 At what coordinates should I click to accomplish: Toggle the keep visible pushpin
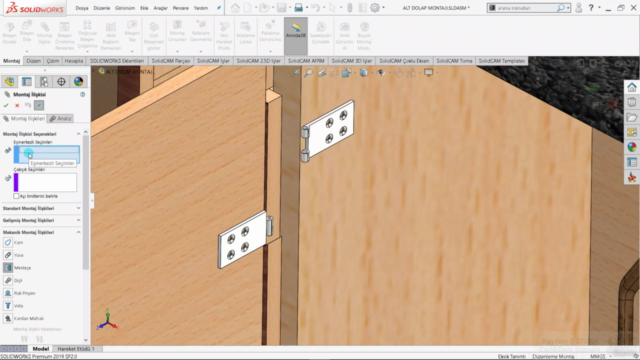click(39, 105)
